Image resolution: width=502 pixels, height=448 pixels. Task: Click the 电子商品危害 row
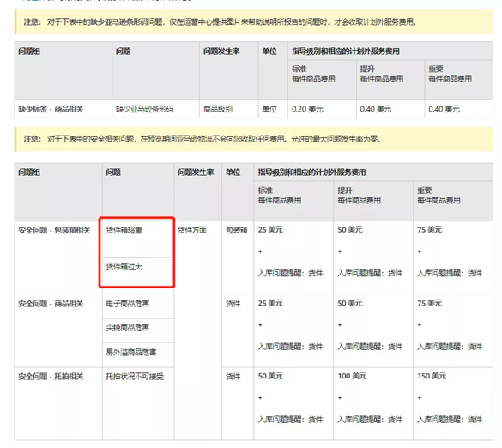[x=138, y=306]
